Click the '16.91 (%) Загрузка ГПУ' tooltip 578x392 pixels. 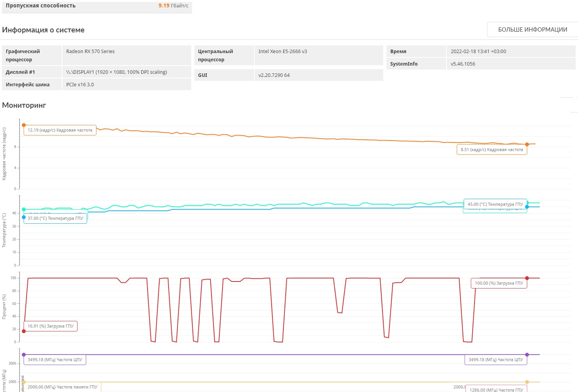50,326
